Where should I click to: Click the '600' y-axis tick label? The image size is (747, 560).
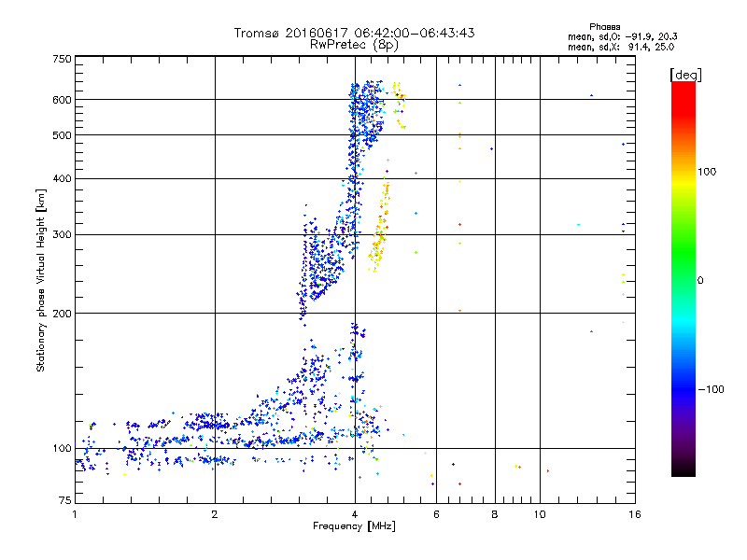click(62, 100)
